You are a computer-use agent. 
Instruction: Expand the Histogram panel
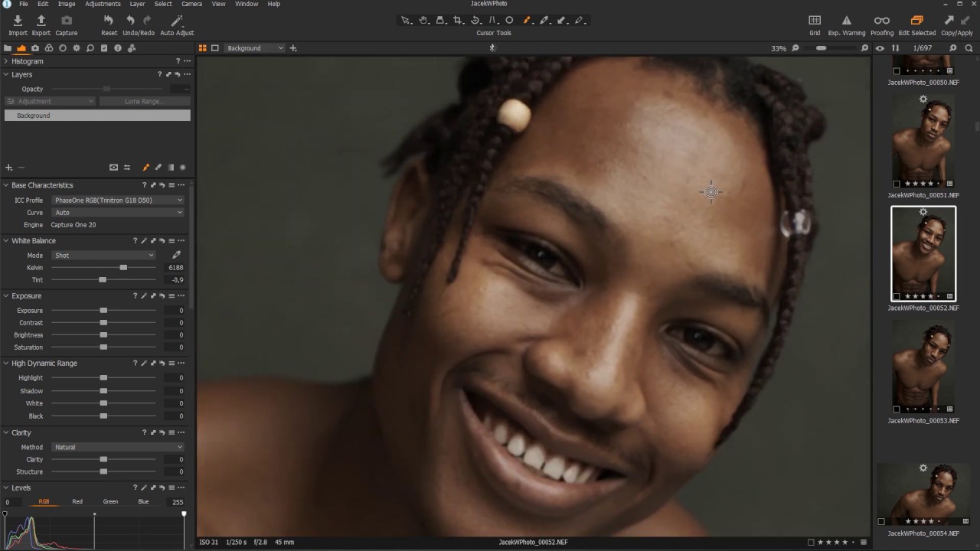5,61
